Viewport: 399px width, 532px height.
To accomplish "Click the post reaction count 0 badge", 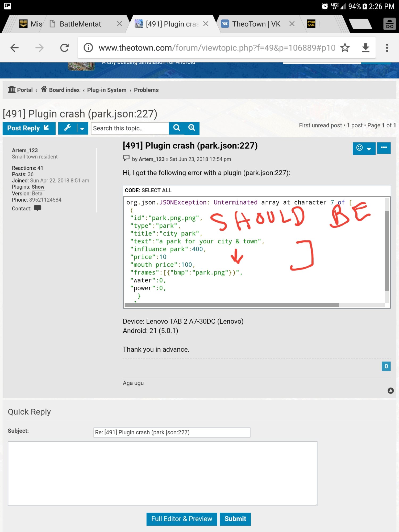I will [x=386, y=366].
